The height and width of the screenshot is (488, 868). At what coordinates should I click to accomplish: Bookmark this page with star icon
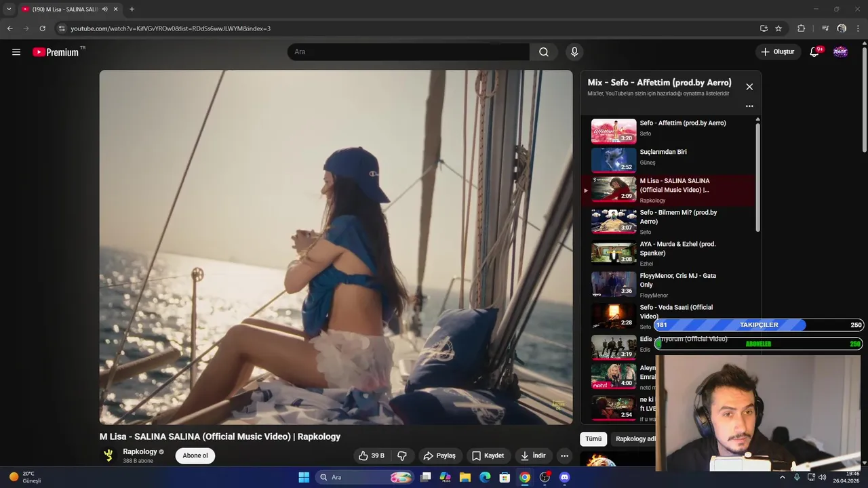778,28
